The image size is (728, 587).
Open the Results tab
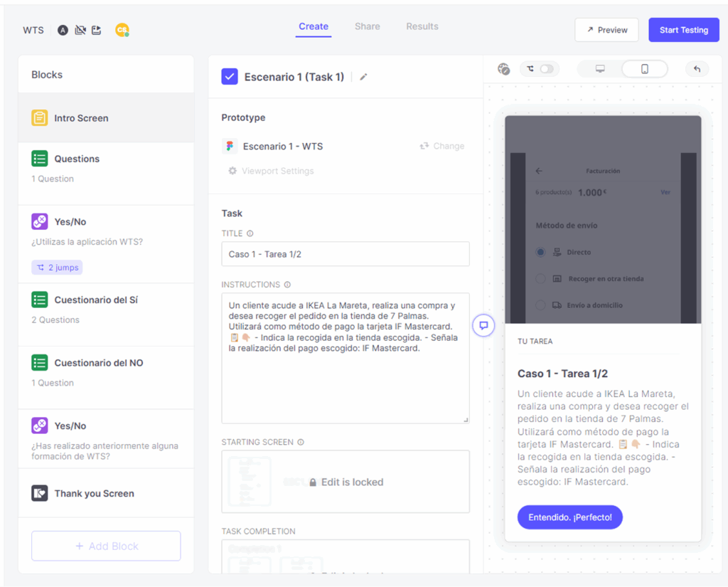(x=422, y=26)
